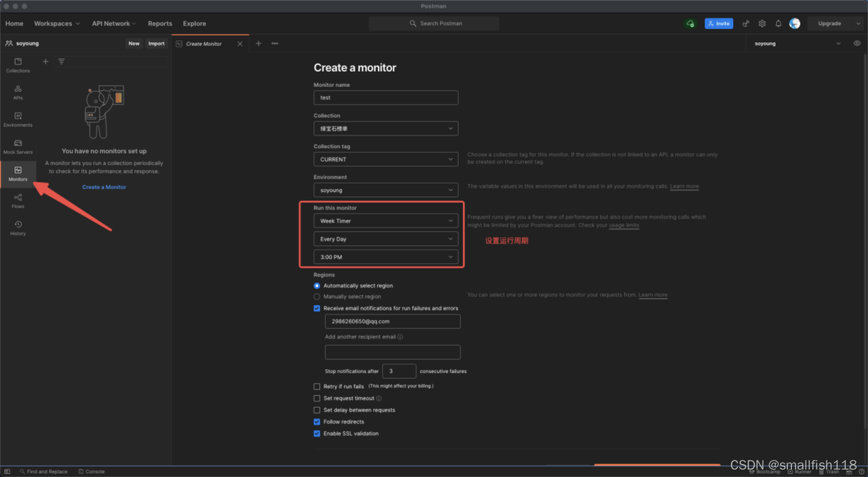Click the Invite button
The image size is (868, 477).
719,23
